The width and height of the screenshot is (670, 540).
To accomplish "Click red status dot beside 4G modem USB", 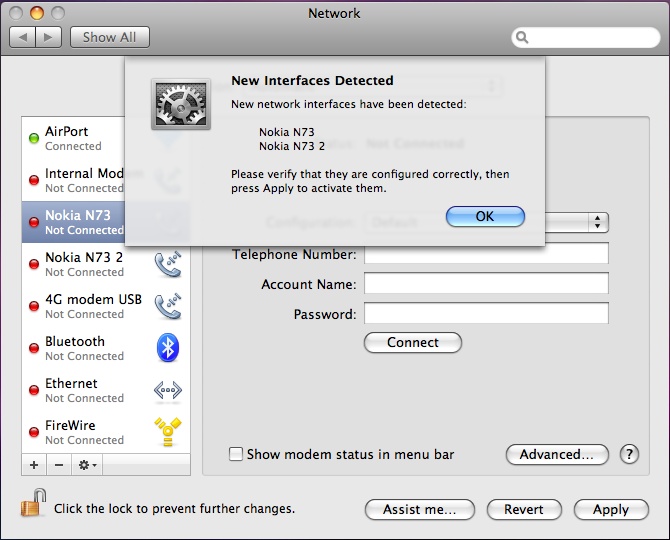I will pos(34,306).
